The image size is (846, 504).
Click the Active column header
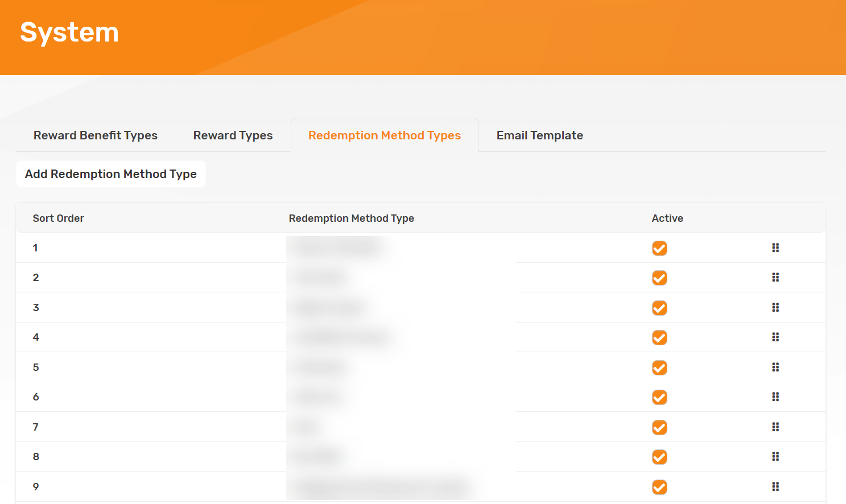click(667, 218)
